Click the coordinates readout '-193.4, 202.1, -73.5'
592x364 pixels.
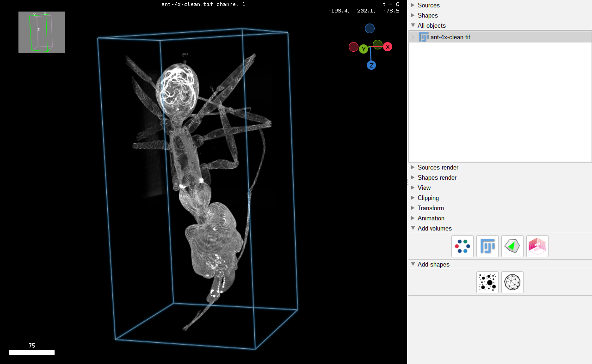point(364,11)
